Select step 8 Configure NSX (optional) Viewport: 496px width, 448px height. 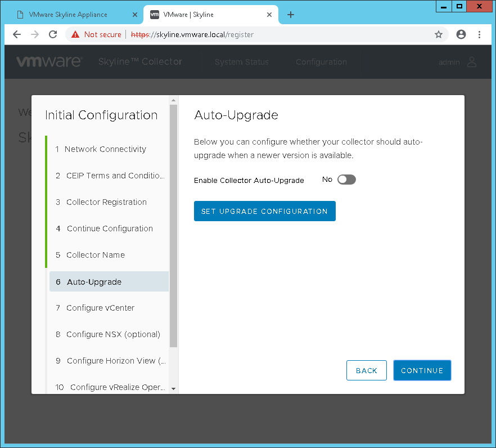108,334
